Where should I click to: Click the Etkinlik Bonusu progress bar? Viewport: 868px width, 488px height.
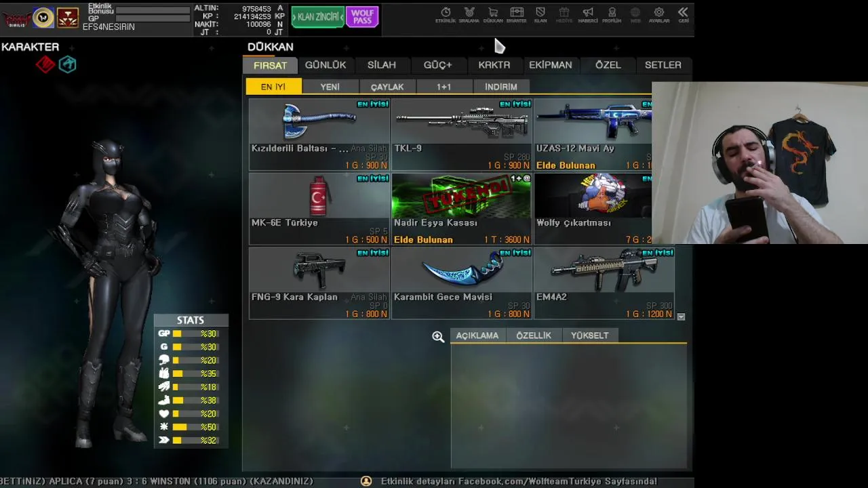click(x=153, y=10)
